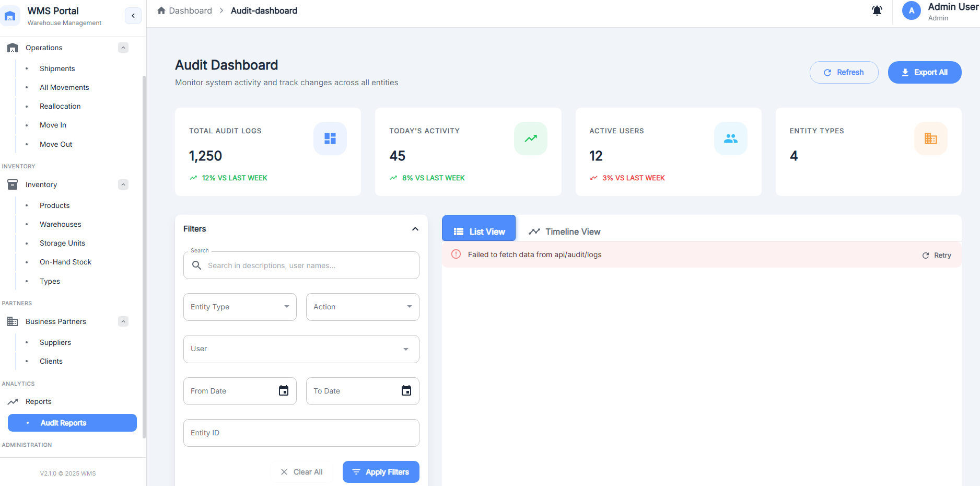Click Retry on the fetch error banner

tap(937, 255)
